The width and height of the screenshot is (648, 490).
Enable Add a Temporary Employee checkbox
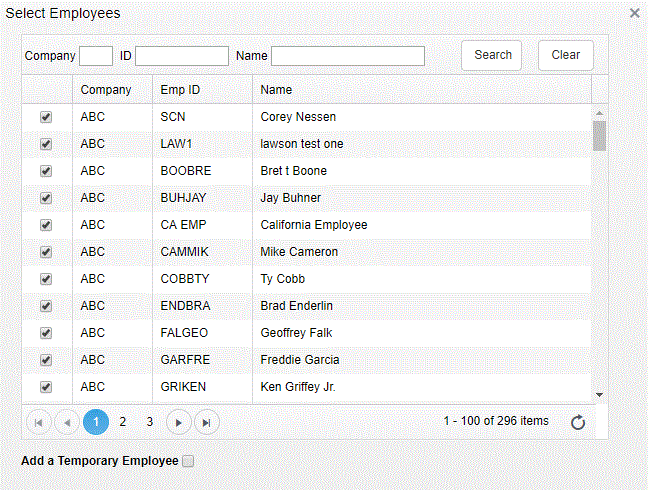188,461
